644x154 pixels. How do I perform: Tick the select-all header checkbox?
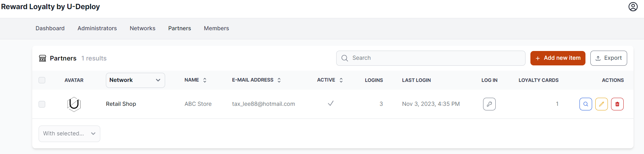[42, 80]
